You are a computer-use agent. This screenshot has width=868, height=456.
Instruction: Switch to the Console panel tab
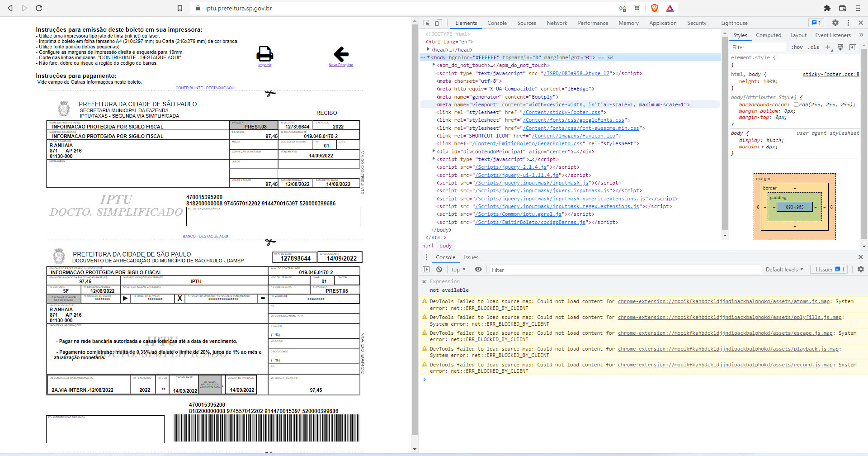tap(497, 23)
